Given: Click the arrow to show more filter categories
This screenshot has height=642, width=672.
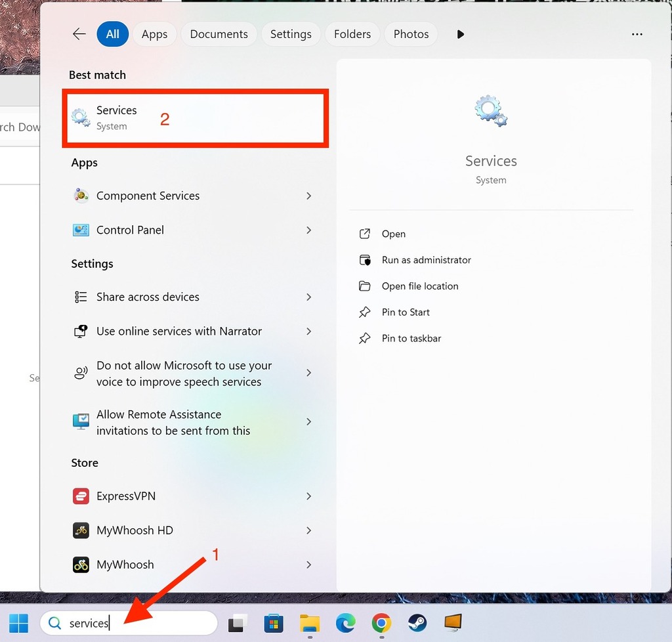Looking at the screenshot, I should coord(459,33).
